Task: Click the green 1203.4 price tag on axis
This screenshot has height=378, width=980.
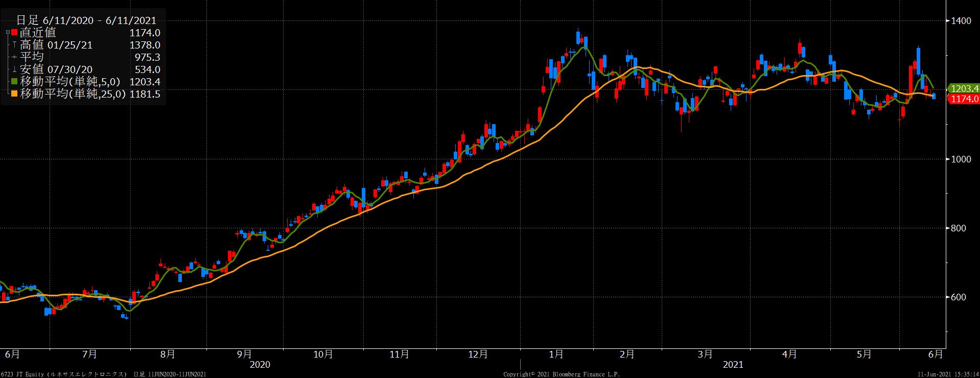Action: (962, 88)
